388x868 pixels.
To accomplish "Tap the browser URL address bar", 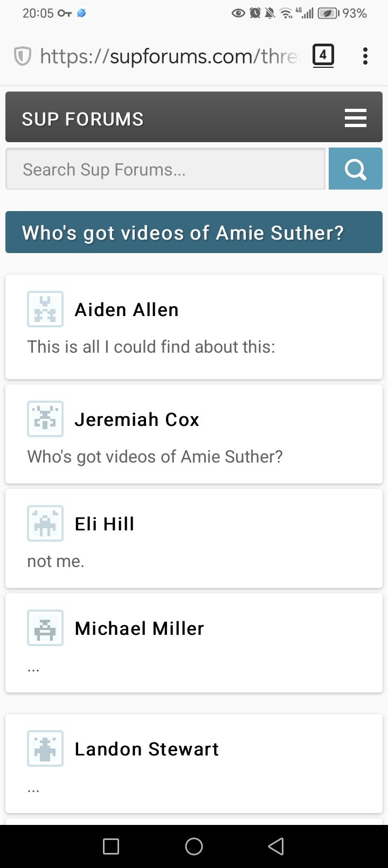I will (x=168, y=56).
